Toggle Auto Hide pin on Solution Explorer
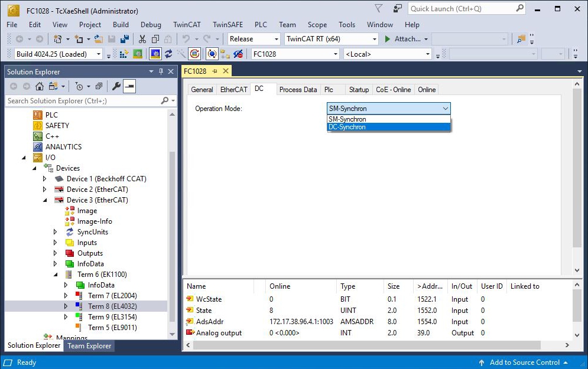The width and height of the screenshot is (588, 369). (161, 71)
